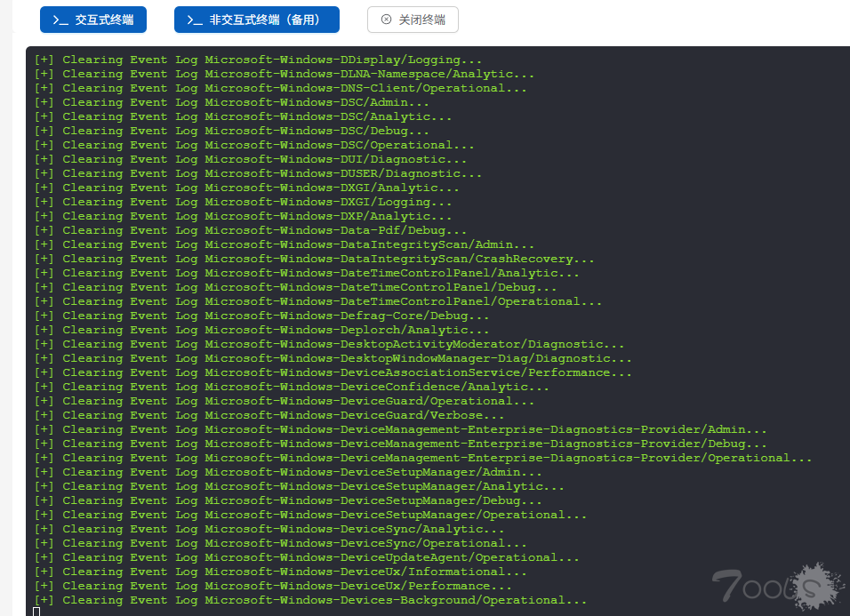Select line Microsoft-Windows-DSC/Debug
This screenshot has width=850, height=616.
click(x=232, y=131)
